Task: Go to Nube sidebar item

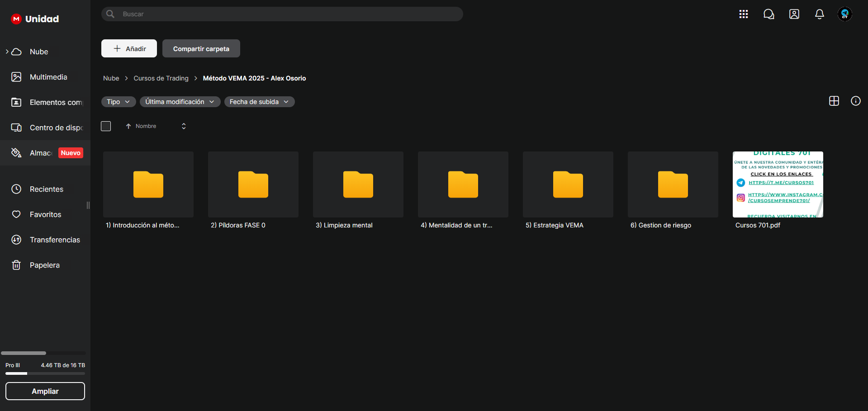Action: [45, 52]
